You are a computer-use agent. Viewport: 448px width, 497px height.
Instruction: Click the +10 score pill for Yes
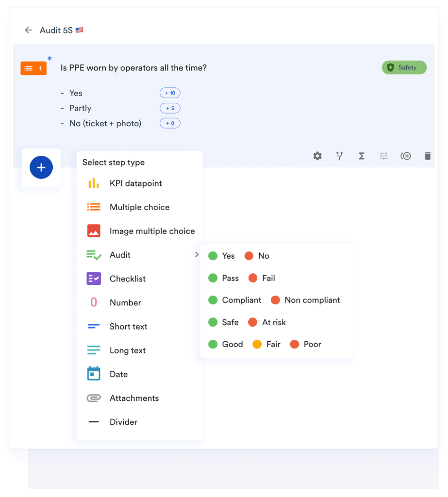coord(170,93)
